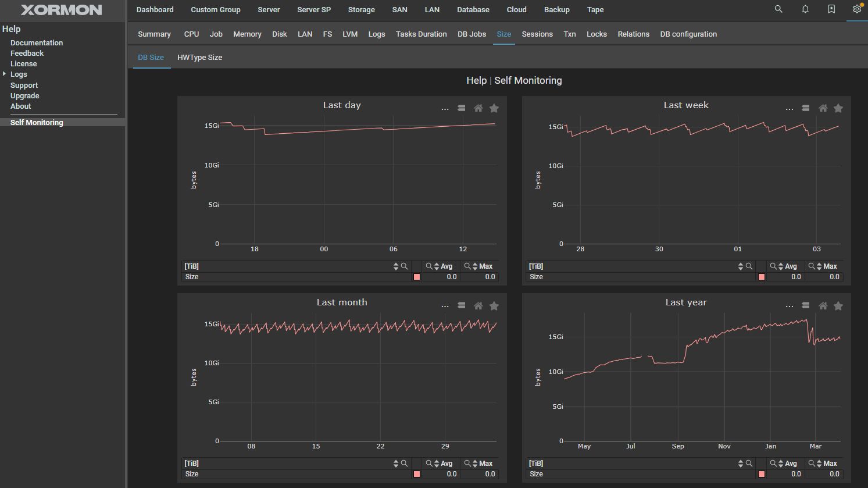Open Documentation link in sidebar
Screen dimensions: 868x488
pos(37,42)
